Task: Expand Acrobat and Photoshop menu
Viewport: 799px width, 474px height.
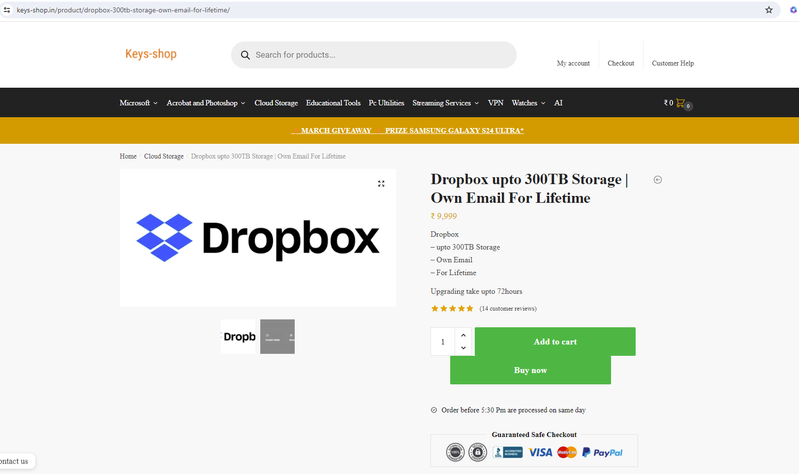Action: (x=205, y=103)
